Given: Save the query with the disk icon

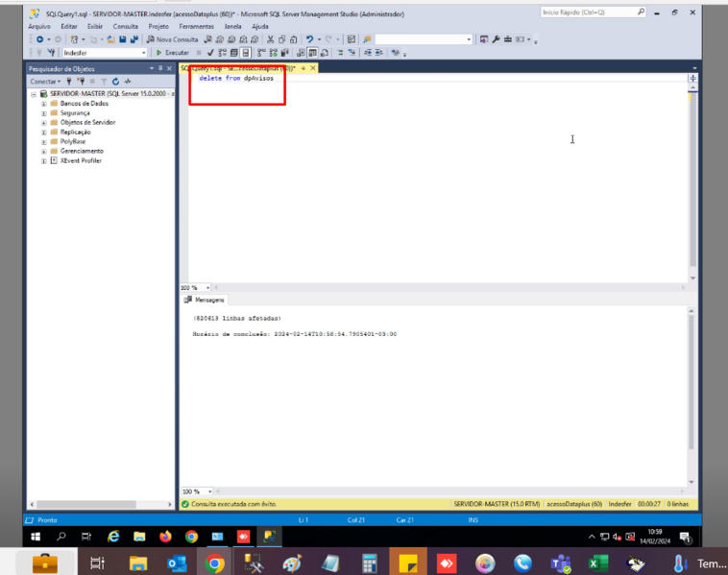Looking at the screenshot, I should (123, 39).
